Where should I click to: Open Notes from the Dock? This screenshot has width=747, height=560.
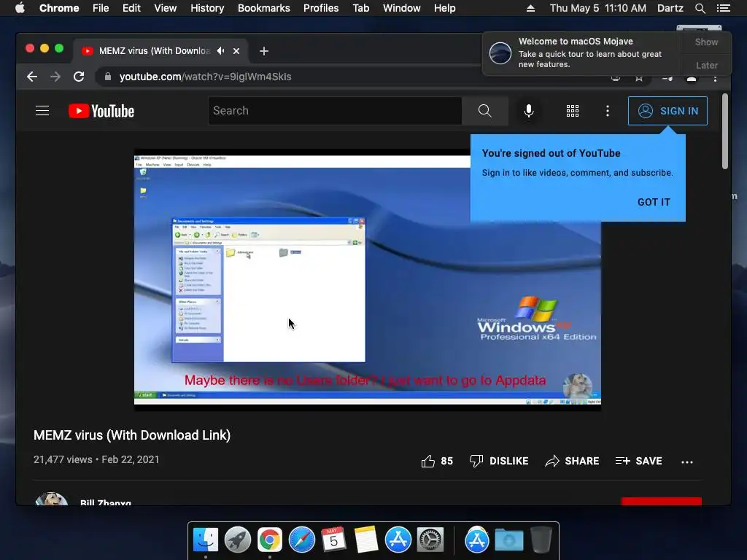click(x=366, y=540)
